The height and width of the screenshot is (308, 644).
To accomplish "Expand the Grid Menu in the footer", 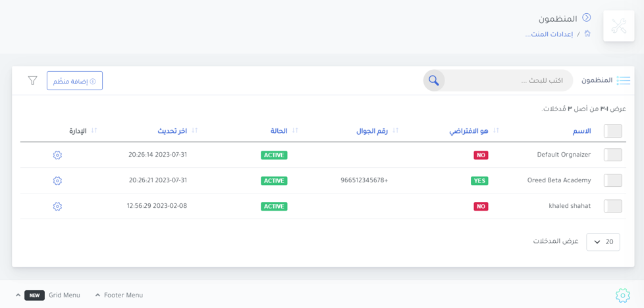I will coord(47,295).
